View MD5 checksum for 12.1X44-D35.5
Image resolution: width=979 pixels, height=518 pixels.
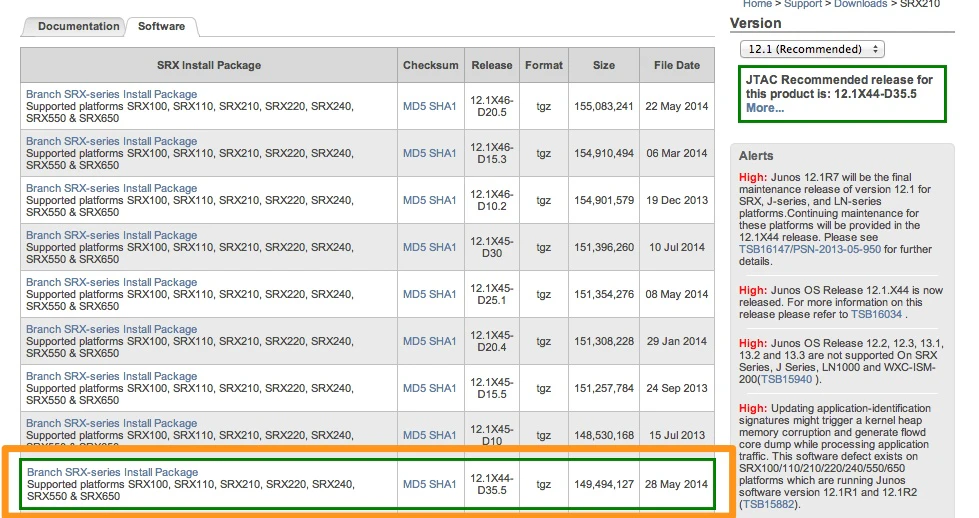click(x=415, y=484)
